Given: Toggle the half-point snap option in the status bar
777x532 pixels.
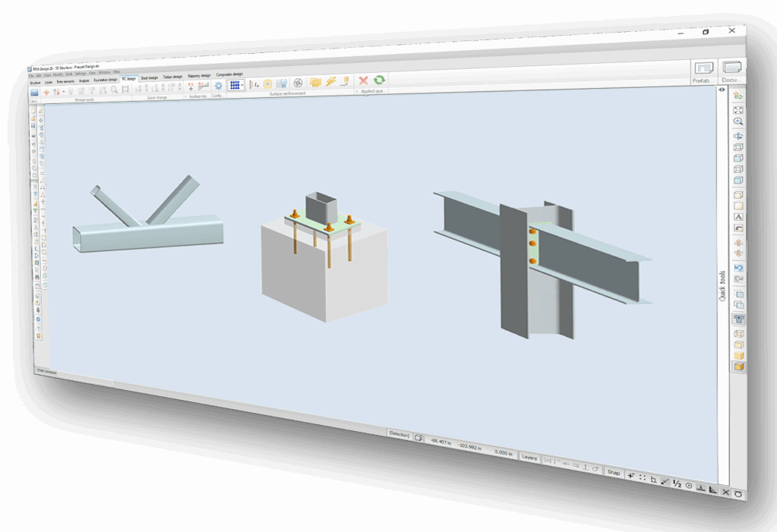Looking at the screenshot, I should pos(676,483).
